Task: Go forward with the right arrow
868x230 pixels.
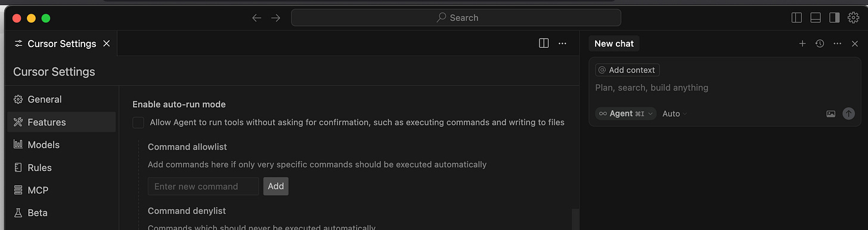Action: (275, 18)
